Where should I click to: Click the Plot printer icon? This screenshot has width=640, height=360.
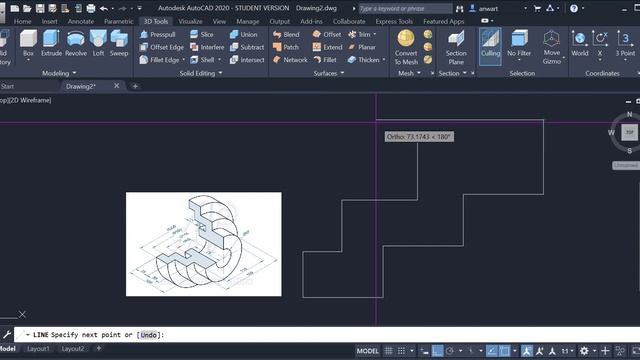click(x=91, y=8)
